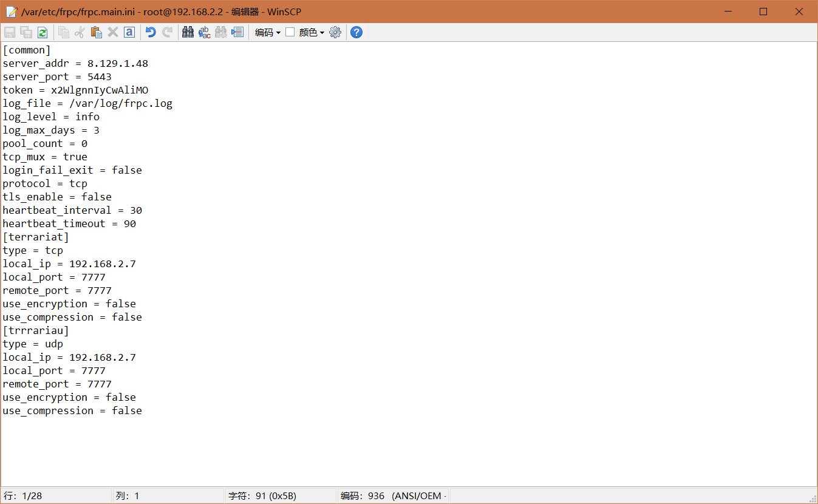Screen dimensions: 818x504
Task: Open the 编码 encoding dropdown
Action: [267, 32]
